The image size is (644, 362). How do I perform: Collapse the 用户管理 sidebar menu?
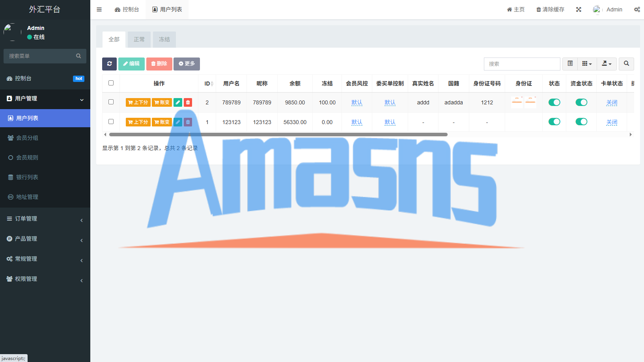[45, 98]
